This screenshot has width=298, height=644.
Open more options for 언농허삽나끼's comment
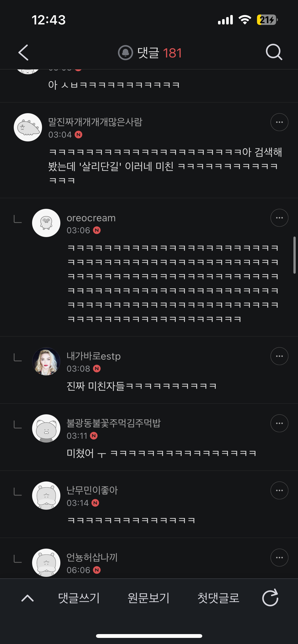coord(279,558)
